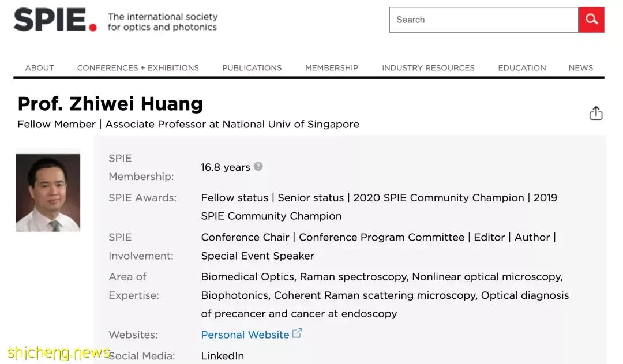Open the PUBLICATIONS menu
Viewport: 623px width, 364px height.
tap(252, 68)
